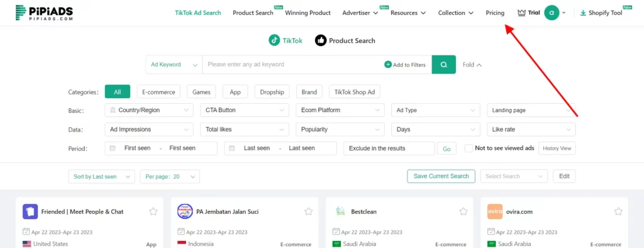644x248 pixels.
Task: Click the Friended app purple icon
Action: [x=30, y=211]
